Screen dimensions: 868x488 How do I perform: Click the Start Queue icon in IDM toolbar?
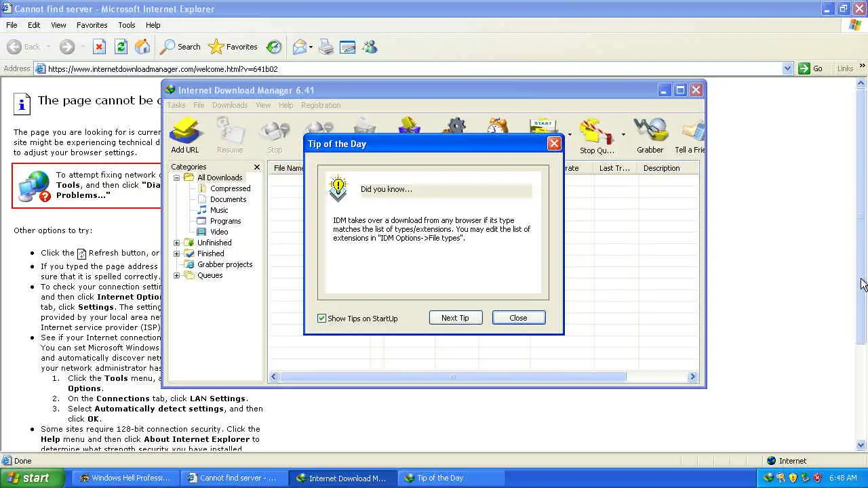coord(544,127)
